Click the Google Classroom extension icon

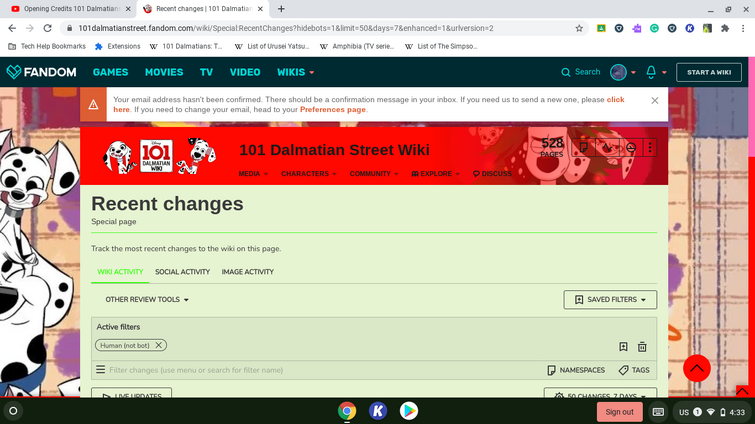601,28
